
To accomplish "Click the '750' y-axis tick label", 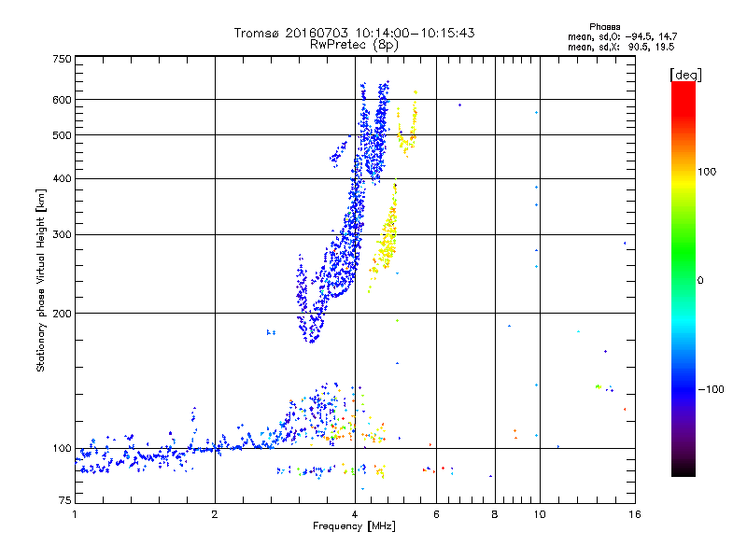I will [x=62, y=59].
